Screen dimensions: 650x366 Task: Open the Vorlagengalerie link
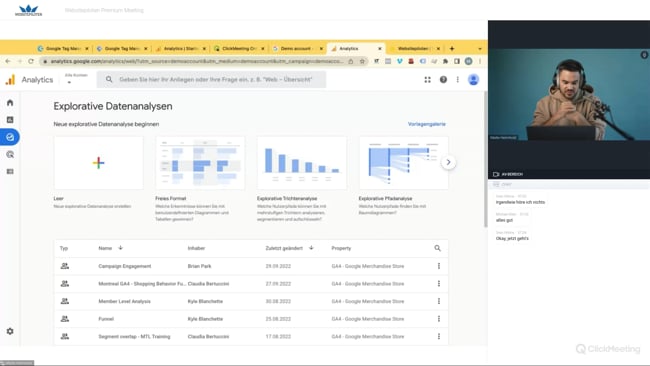coord(427,124)
